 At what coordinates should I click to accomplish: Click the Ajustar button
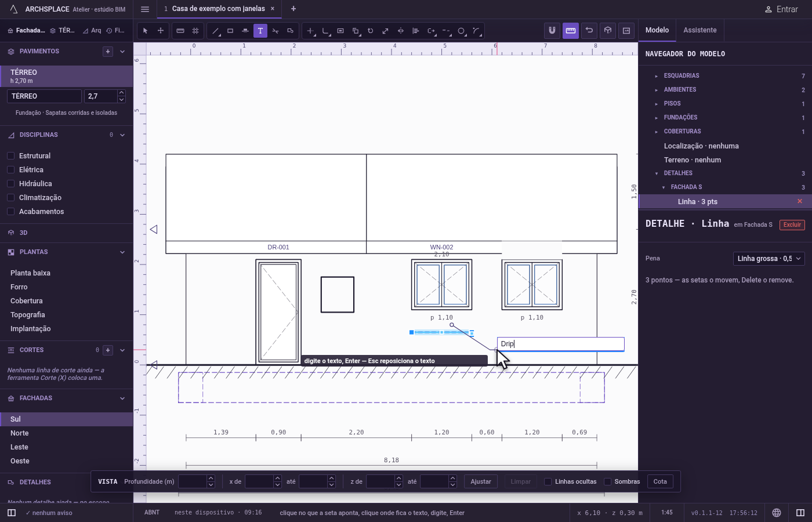481,481
